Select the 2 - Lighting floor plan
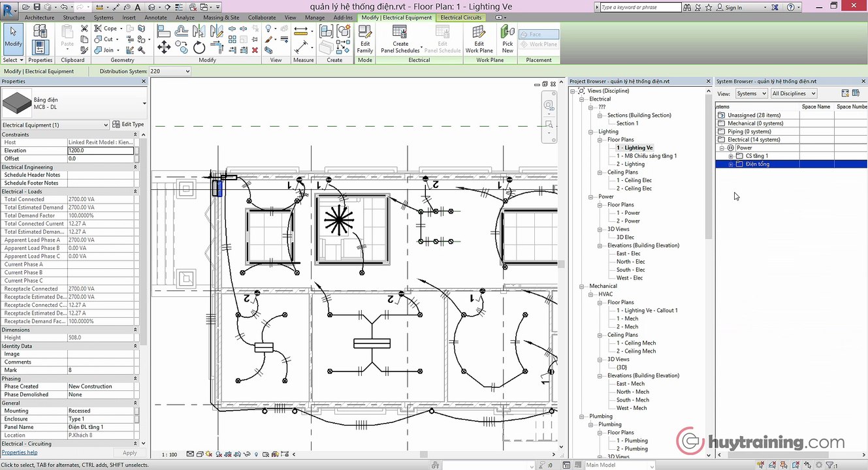 pyautogui.click(x=630, y=164)
